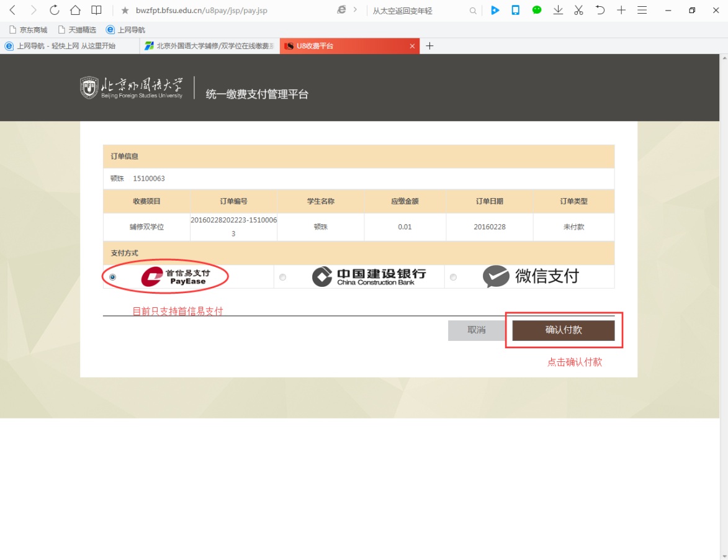
Task: Reload the page with refresh icon
Action: 54,10
